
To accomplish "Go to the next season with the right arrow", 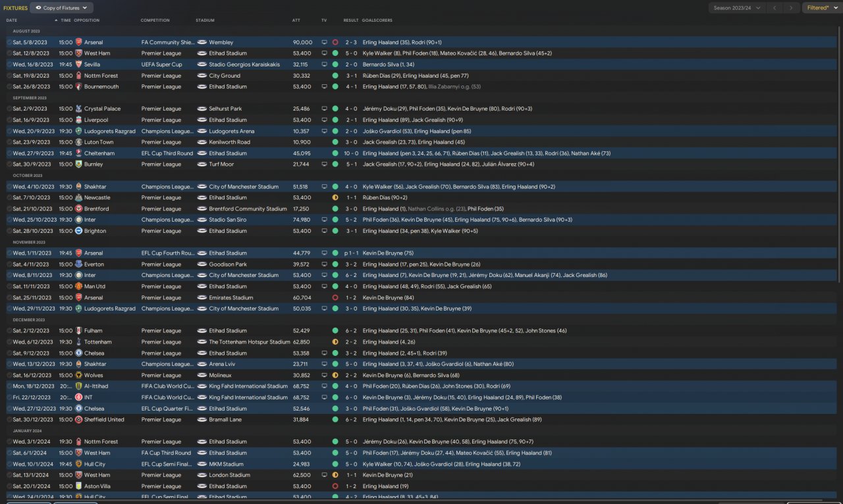I will [792, 8].
